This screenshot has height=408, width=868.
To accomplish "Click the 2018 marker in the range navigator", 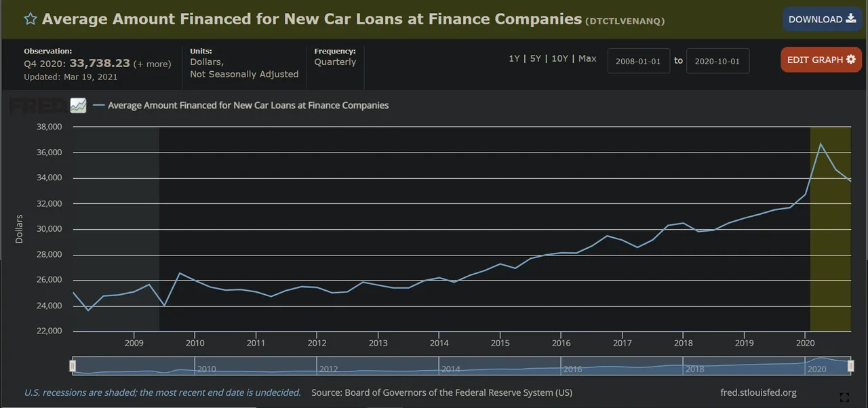I will pyautogui.click(x=694, y=369).
